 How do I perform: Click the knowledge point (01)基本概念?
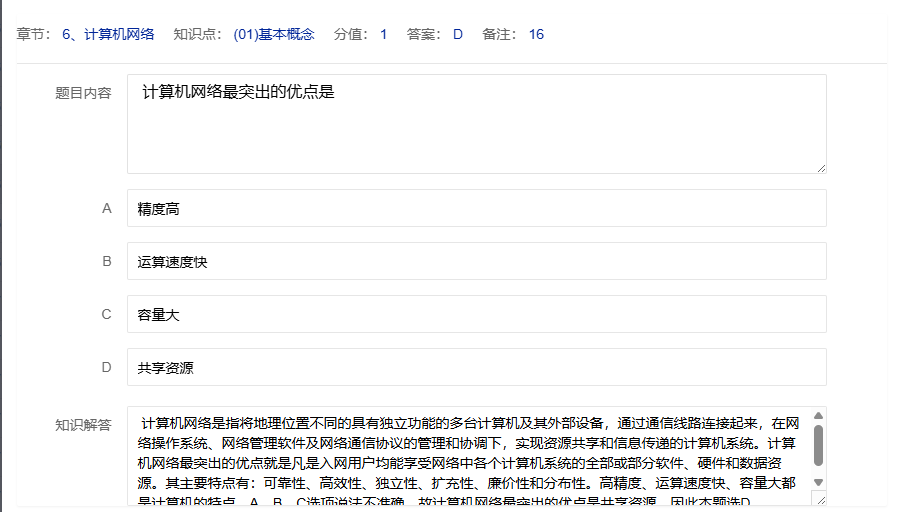point(274,34)
